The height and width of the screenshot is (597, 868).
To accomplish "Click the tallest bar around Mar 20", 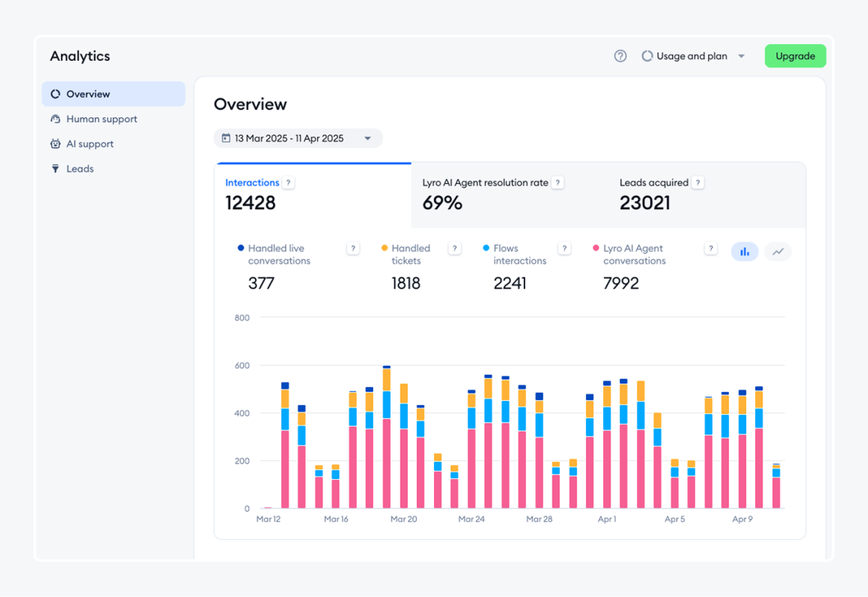I will point(384,434).
